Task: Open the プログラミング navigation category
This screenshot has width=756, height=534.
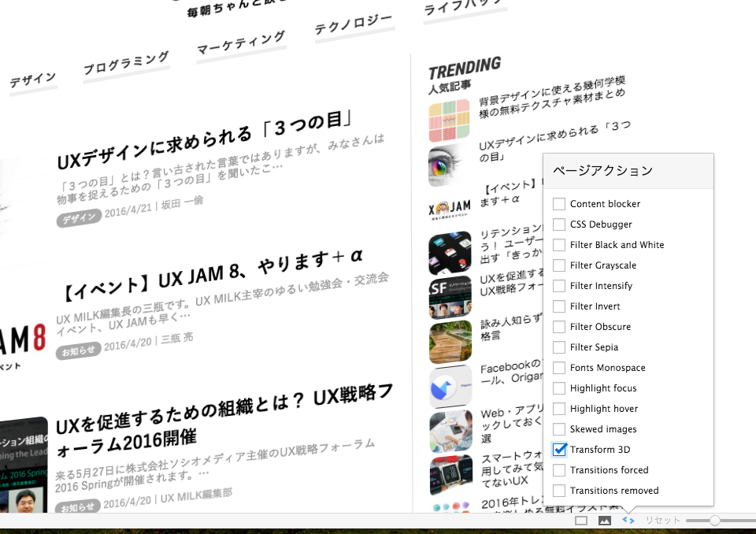Action: [126, 64]
